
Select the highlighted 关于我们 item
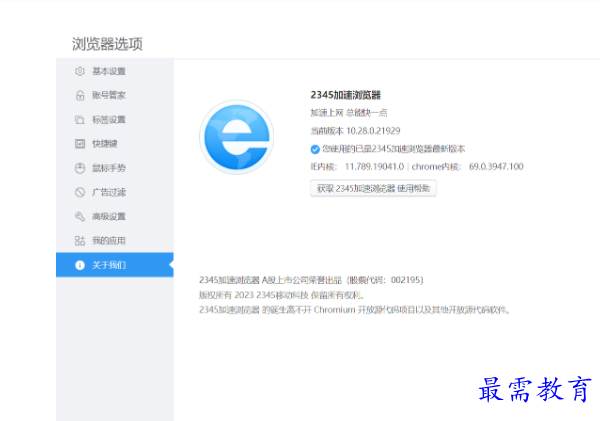115,265
